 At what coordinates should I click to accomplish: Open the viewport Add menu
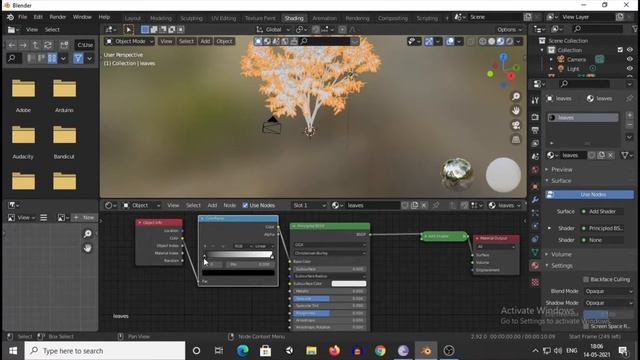pos(205,41)
